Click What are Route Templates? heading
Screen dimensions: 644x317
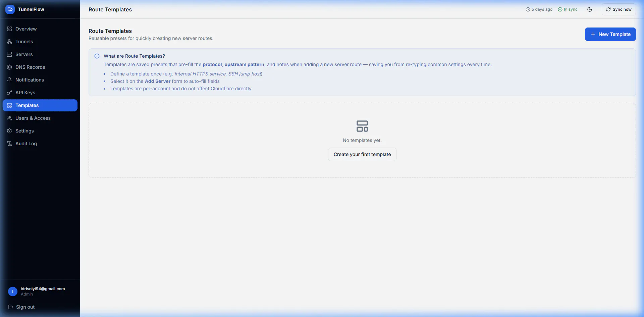[x=134, y=56]
